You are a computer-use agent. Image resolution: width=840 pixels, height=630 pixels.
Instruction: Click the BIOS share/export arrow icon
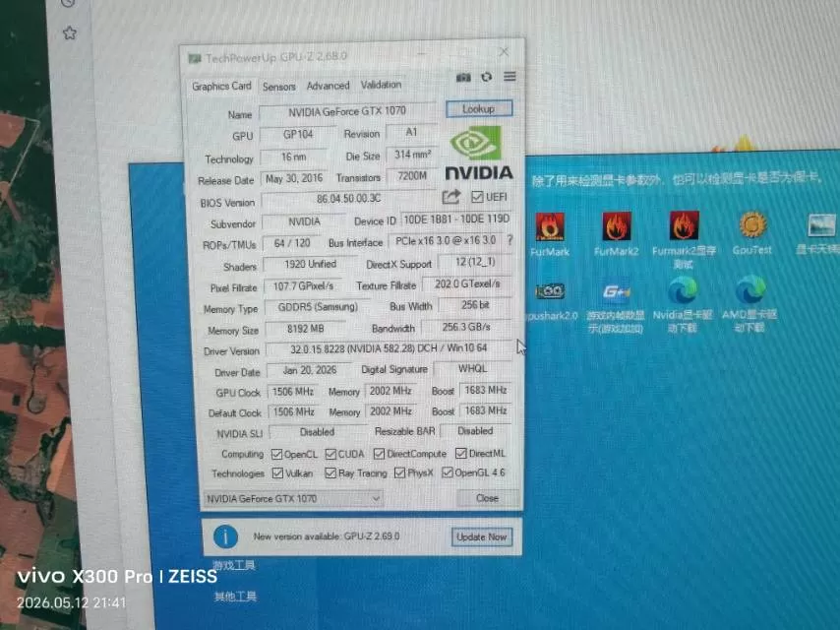pyautogui.click(x=451, y=197)
